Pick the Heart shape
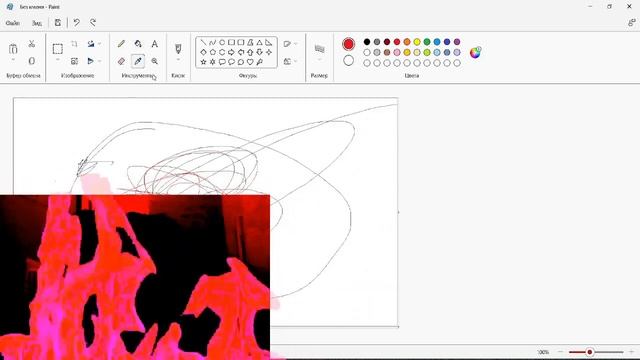Image resolution: width=640 pixels, height=360 pixels. point(250,62)
